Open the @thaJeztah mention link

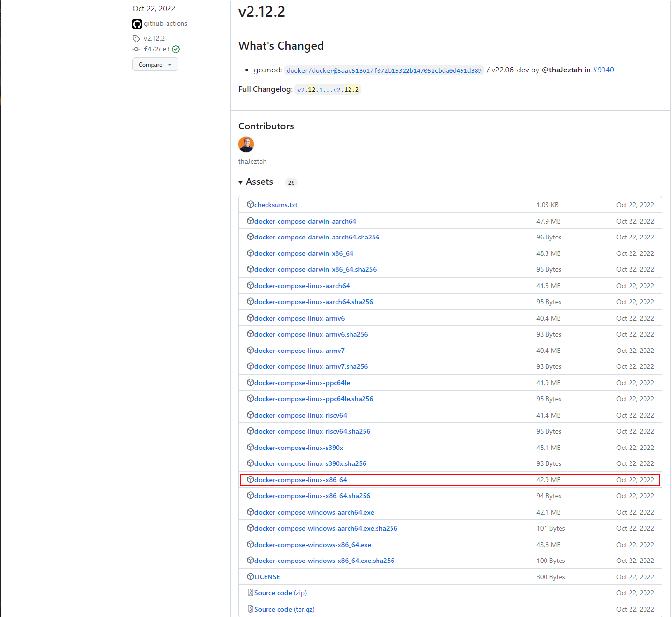click(562, 70)
